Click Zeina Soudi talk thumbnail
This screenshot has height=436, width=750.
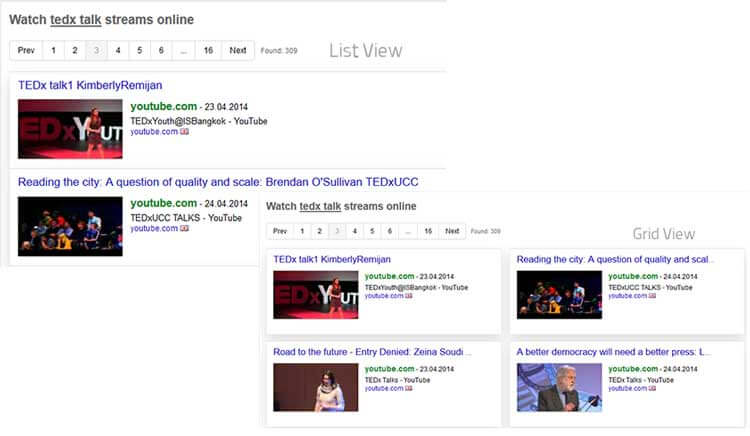[316, 387]
